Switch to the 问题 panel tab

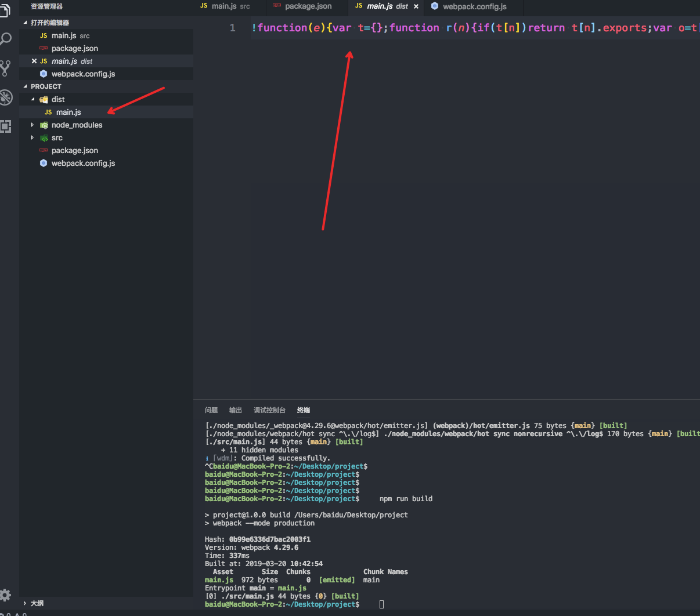[211, 410]
